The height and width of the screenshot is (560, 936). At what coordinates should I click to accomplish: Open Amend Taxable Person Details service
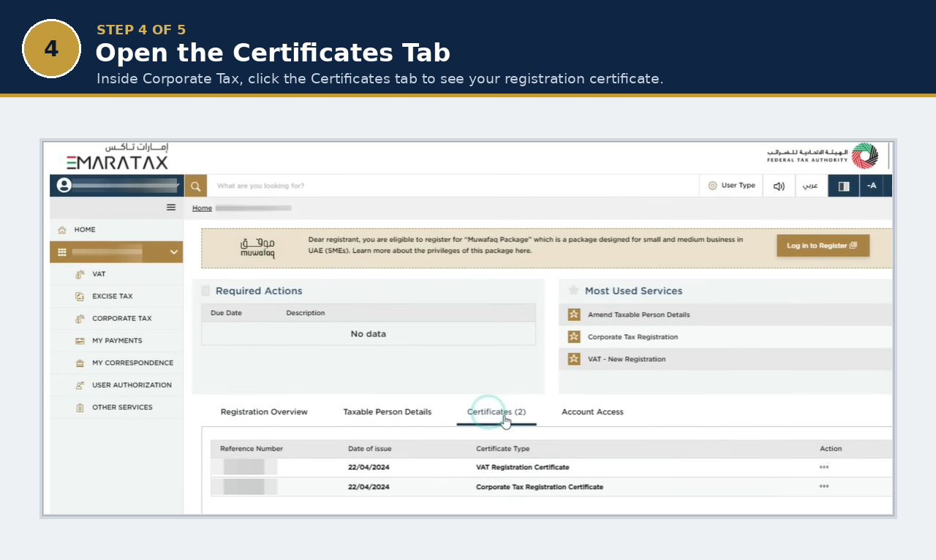pyautogui.click(x=638, y=315)
